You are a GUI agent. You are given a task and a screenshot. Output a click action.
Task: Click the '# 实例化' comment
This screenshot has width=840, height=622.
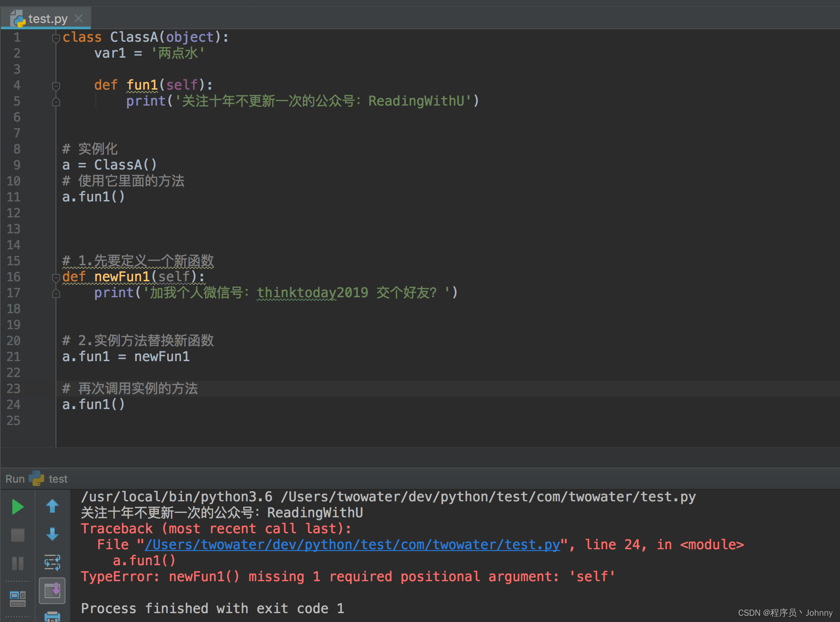[90, 149]
